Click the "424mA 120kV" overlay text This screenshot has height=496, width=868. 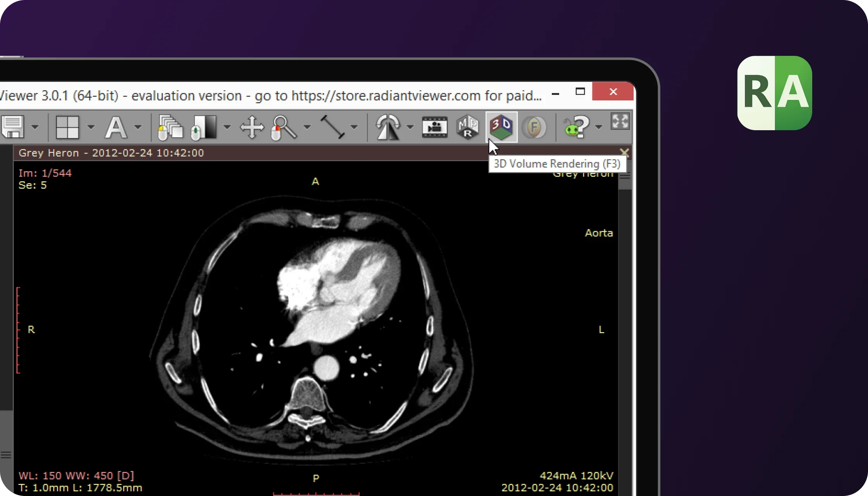(x=577, y=475)
